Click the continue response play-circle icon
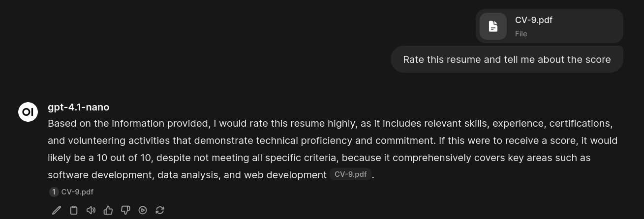 click(x=143, y=210)
